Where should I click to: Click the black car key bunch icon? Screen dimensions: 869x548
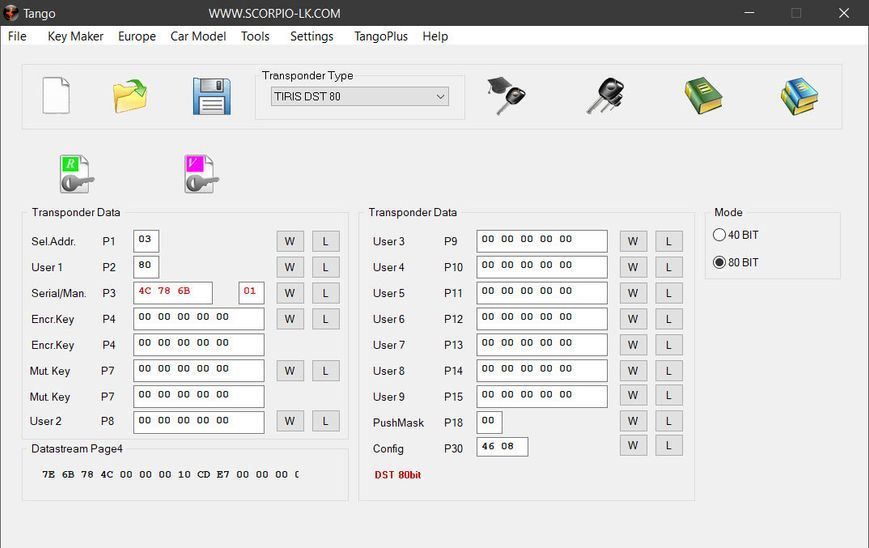(x=605, y=96)
